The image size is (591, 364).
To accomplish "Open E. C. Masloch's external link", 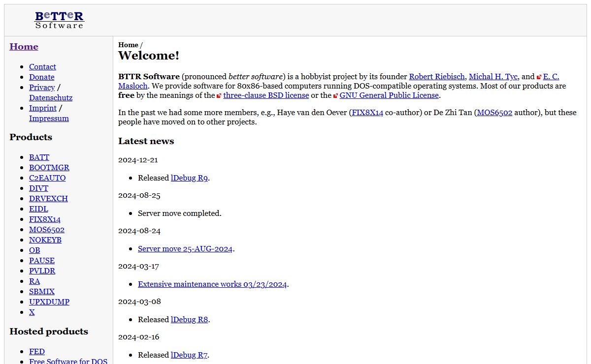I will point(551,77).
